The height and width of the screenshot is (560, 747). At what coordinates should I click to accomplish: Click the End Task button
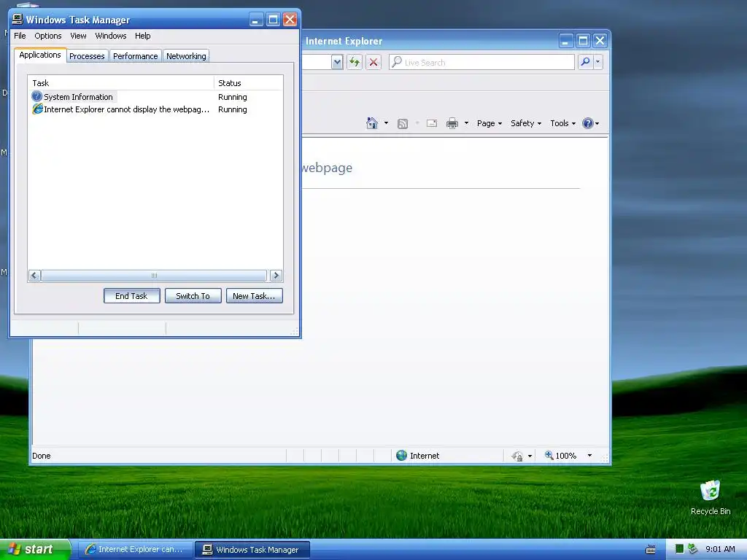click(131, 296)
